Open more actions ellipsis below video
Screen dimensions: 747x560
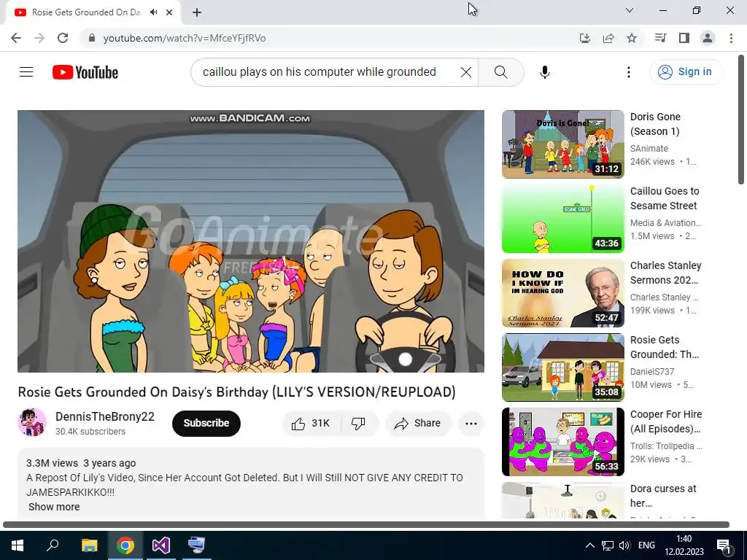[x=471, y=424]
